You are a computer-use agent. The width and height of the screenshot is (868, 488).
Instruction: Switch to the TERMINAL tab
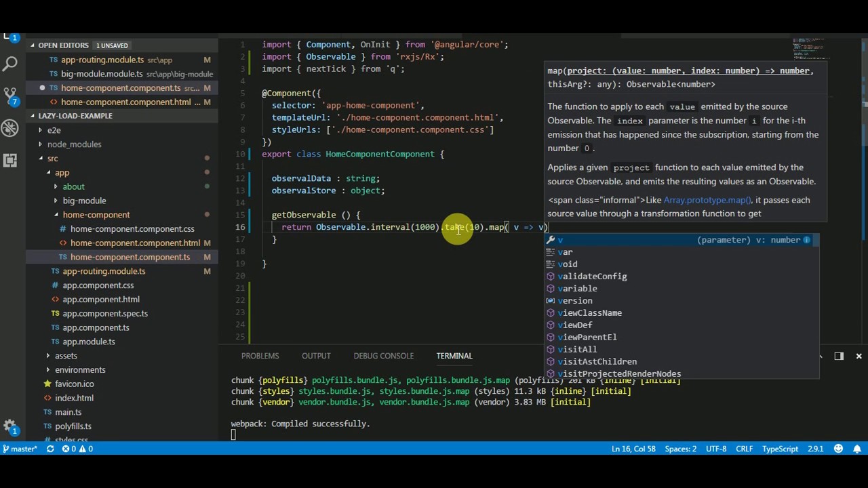tap(454, 356)
